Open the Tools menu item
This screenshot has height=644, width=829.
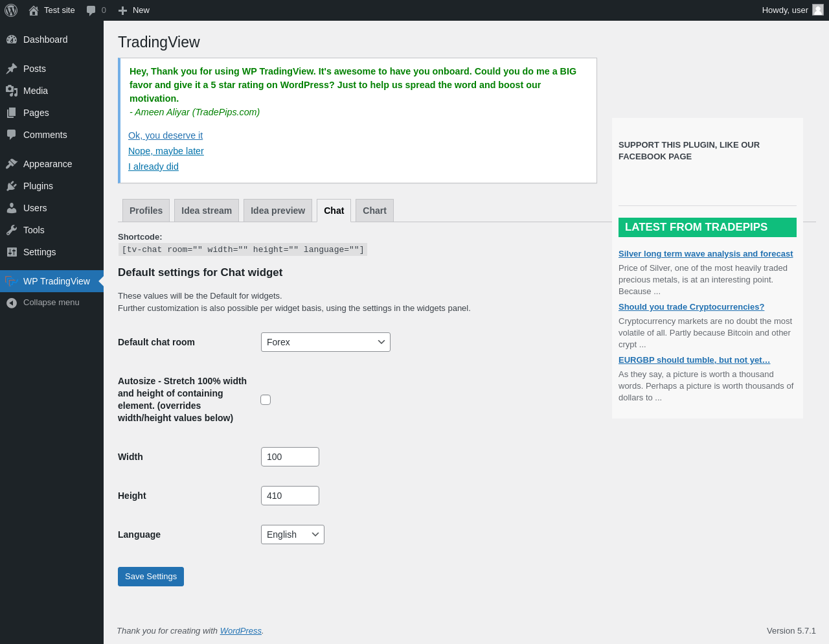click(52, 230)
